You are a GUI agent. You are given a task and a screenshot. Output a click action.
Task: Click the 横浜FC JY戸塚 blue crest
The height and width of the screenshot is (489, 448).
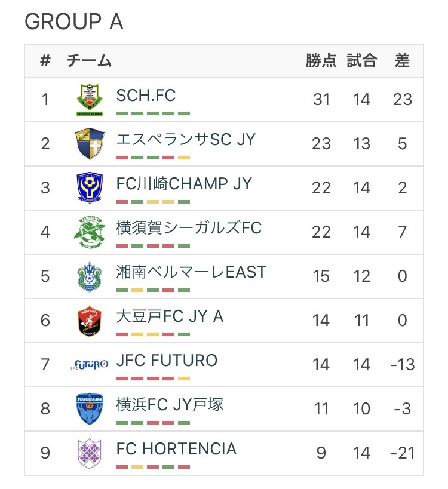tap(90, 409)
